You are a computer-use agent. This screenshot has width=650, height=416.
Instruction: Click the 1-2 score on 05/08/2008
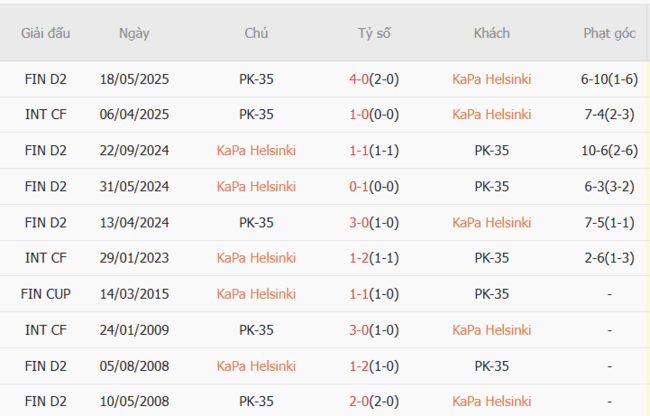359,366
